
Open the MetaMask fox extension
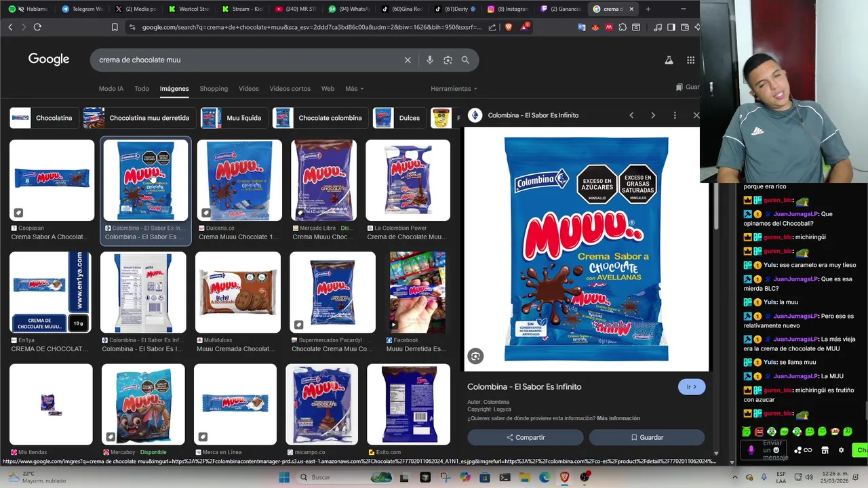(595, 27)
